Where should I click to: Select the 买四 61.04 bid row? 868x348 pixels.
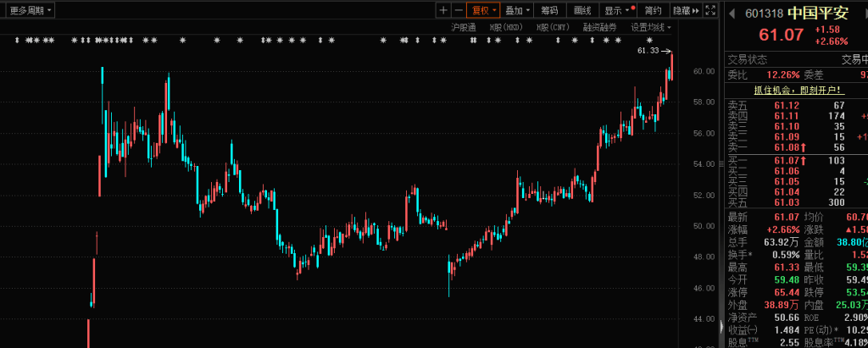point(796,192)
